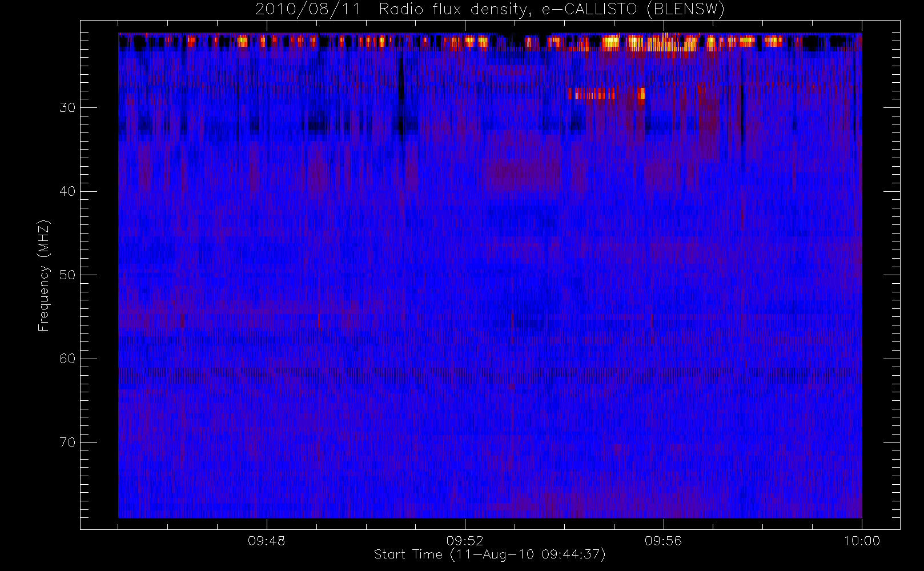Select the 'Frequency (MHZ)' y-axis label
The image size is (924, 571).
(x=43, y=275)
